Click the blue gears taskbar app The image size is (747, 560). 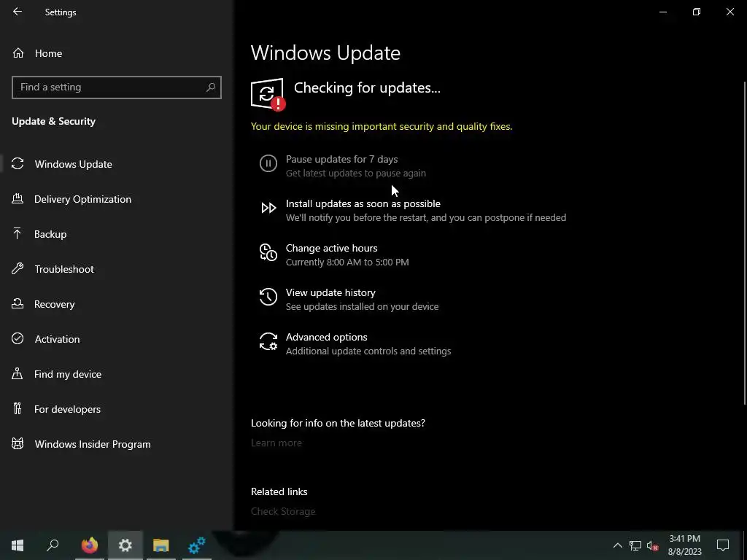pos(197,545)
